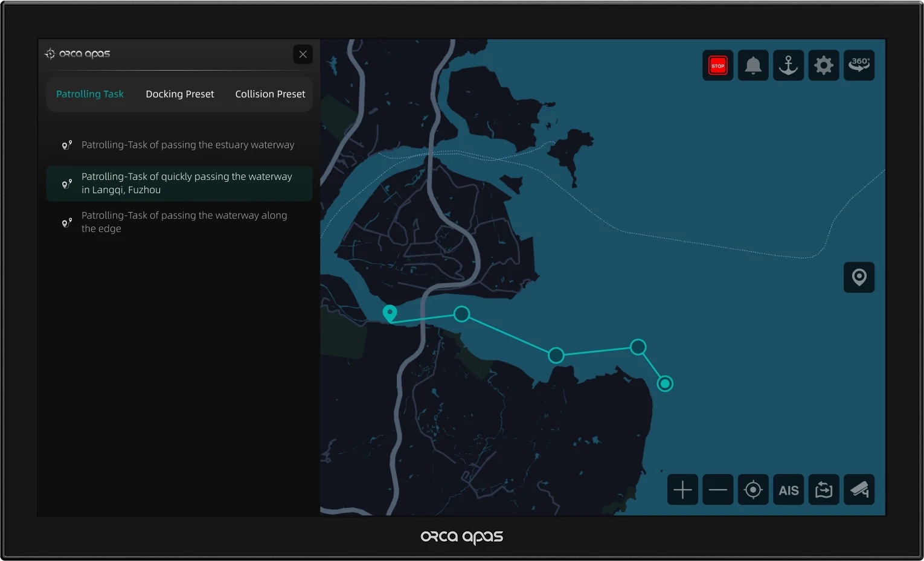Zoom out the map with minus button
Image resolution: width=924 pixels, height=561 pixels.
coord(717,490)
